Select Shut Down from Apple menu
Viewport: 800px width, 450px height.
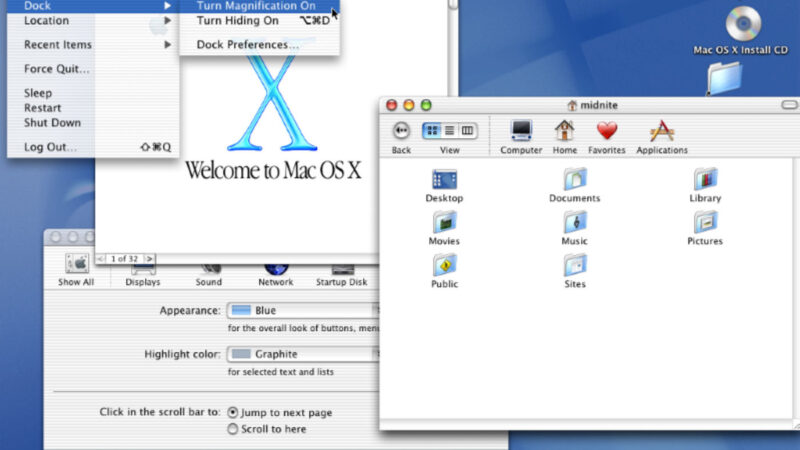[93, 122]
